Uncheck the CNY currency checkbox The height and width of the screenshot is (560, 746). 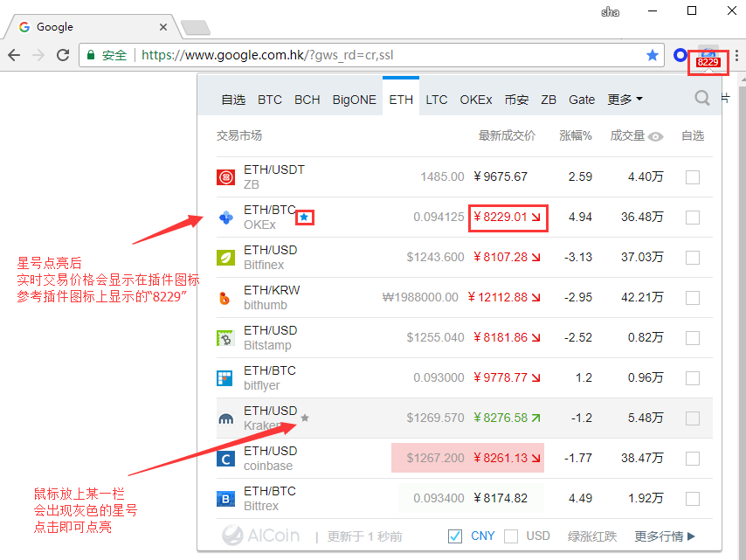[x=455, y=536]
